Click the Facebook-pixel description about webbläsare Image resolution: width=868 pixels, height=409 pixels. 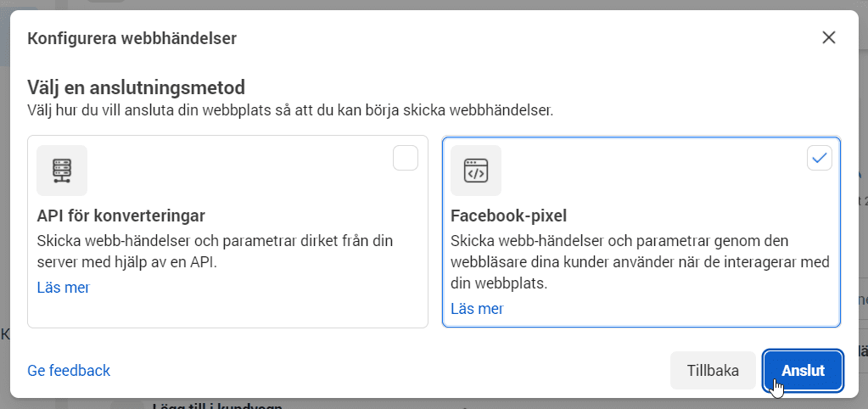point(640,262)
